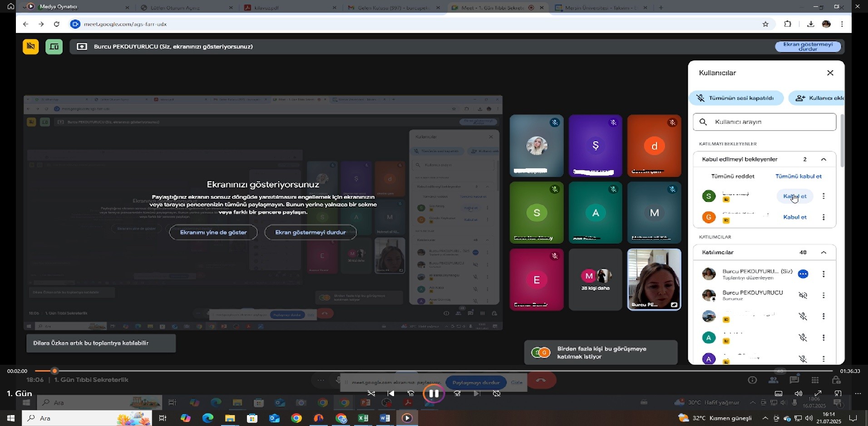Toggle repeat mode in the media player
This screenshot has width=868, height=426.
(497, 393)
